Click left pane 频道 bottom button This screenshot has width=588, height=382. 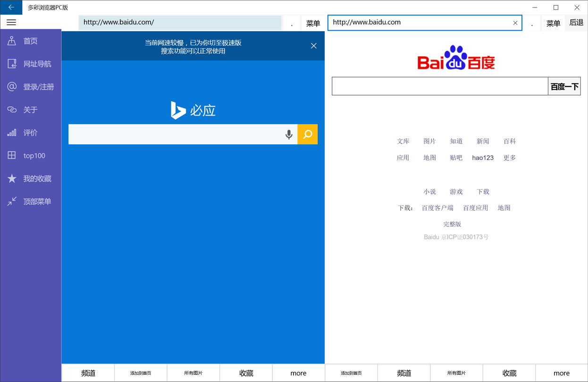pos(88,373)
